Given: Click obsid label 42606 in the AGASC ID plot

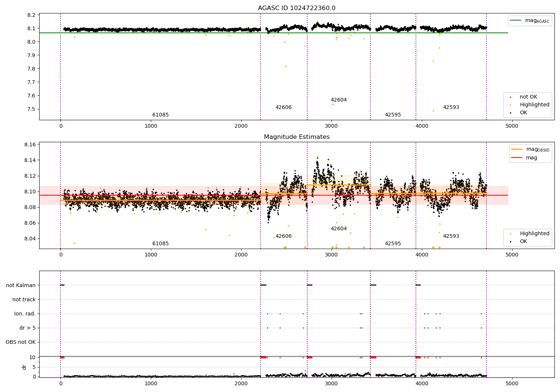Looking at the screenshot, I should point(283,108).
